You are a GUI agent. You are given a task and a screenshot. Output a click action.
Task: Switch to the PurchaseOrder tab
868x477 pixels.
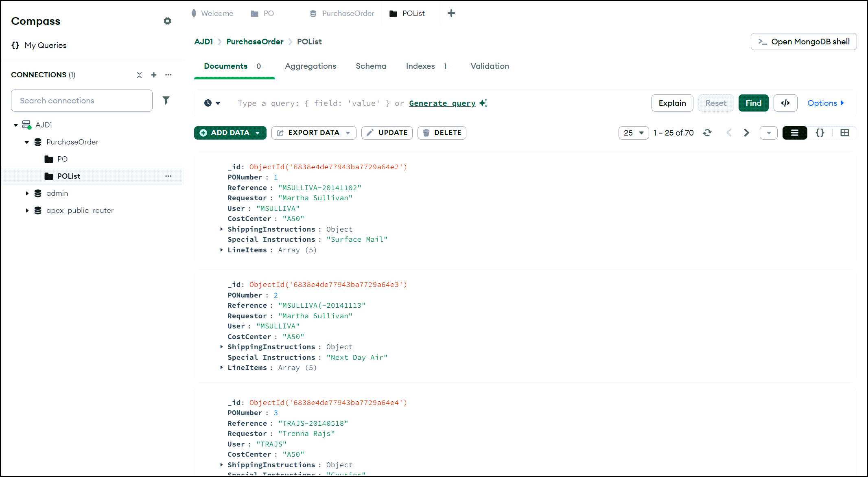click(x=342, y=13)
